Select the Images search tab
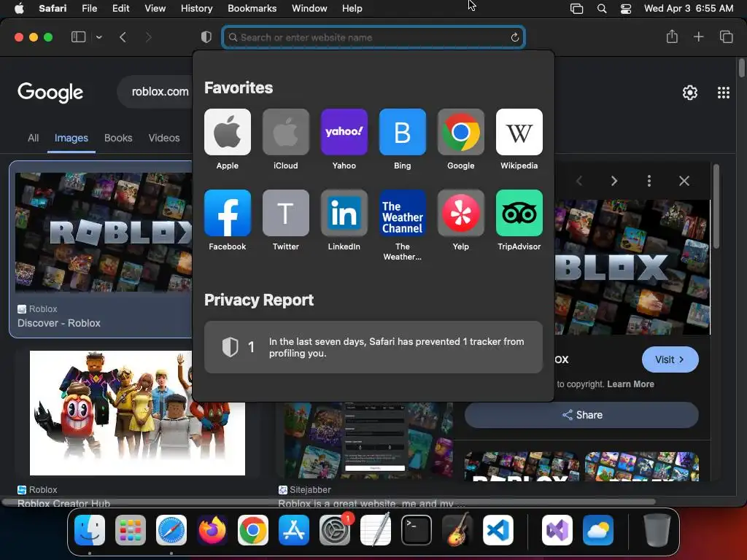The image size is (747, 560). pyautogui.click(x=71, y=138)
